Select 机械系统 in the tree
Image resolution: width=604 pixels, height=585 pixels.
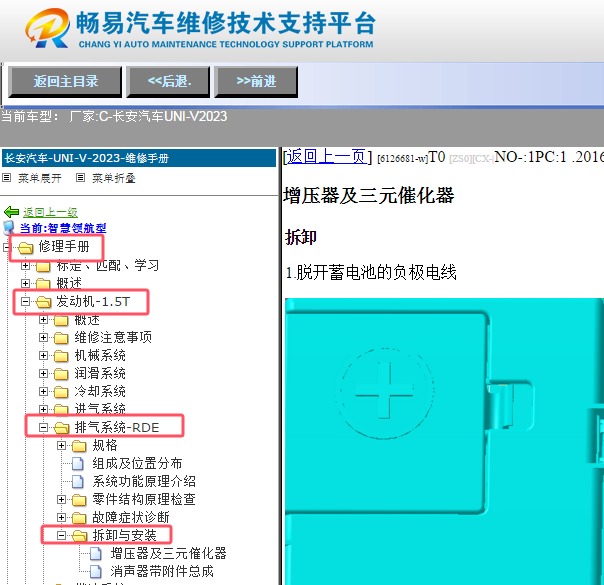coord(100,355)
